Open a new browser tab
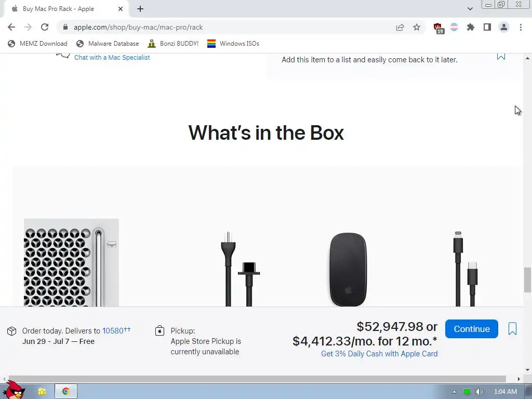The height and width of the screenshot is (399, 532). (x=140, y=9)
